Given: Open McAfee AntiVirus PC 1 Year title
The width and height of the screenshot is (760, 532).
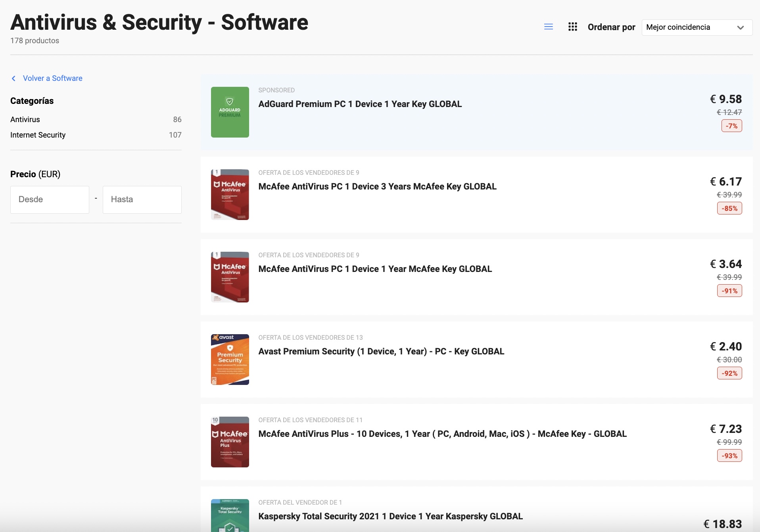Looking at the screenshot, I should click(x=375, y=269).
